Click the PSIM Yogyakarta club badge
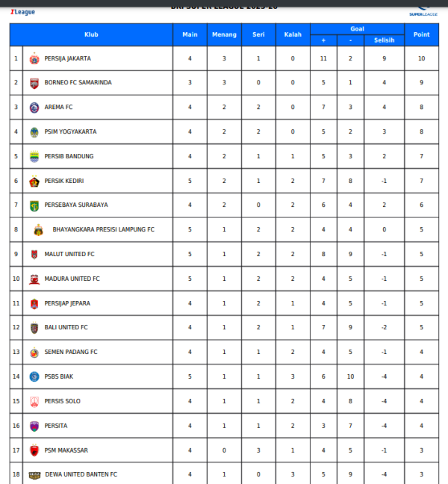Image resolution: width=448 pixels, height=484 pixels. (34, 132)
